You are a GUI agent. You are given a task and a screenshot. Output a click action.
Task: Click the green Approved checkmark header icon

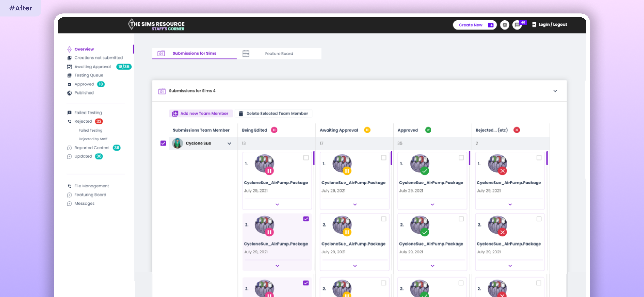428,130
